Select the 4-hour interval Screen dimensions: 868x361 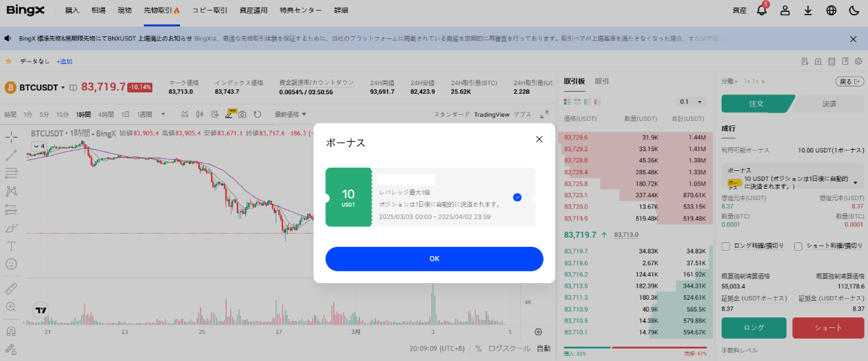tap(106, 114)
